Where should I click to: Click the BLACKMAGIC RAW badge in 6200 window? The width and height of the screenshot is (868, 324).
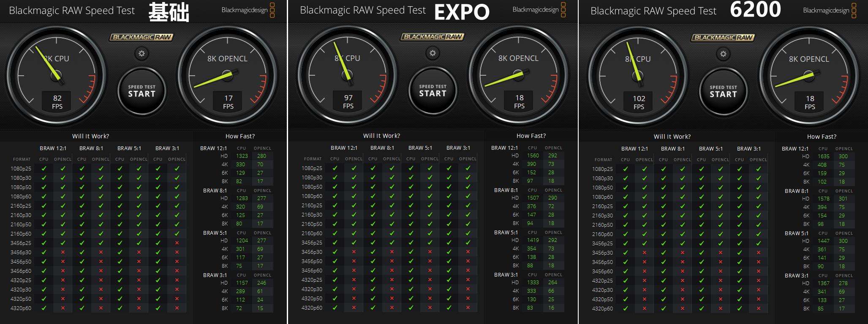click(723, 38)
